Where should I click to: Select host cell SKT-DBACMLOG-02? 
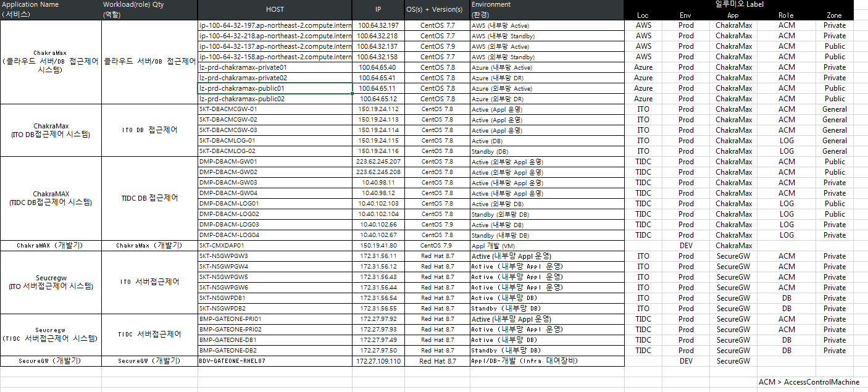pos(275,151)
